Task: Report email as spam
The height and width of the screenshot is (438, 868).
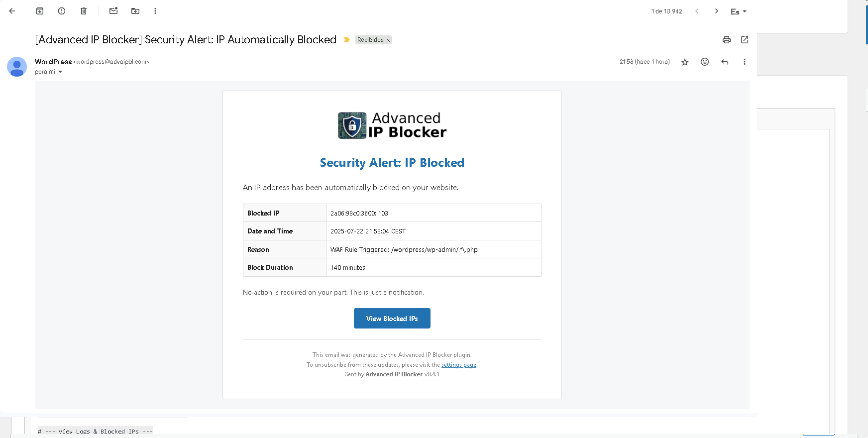Action: click(x=62, y=11)
